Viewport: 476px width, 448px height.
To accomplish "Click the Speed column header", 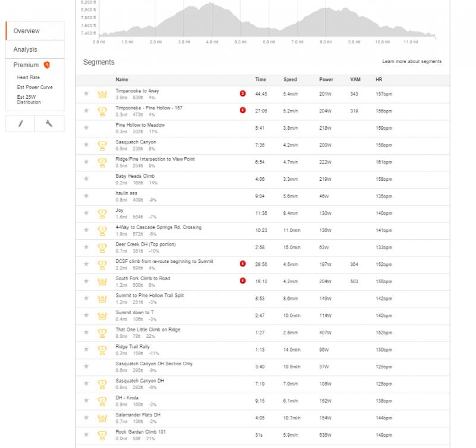I will point(290,80).
